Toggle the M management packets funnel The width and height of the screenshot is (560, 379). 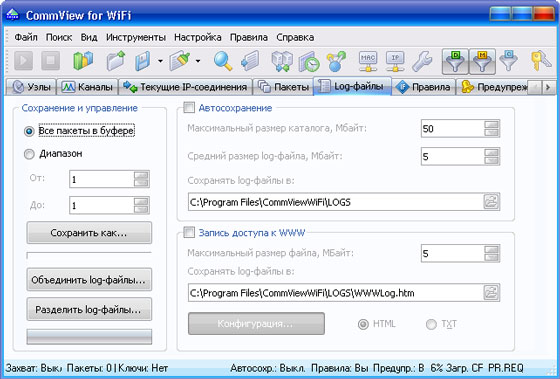click(482, 61)
